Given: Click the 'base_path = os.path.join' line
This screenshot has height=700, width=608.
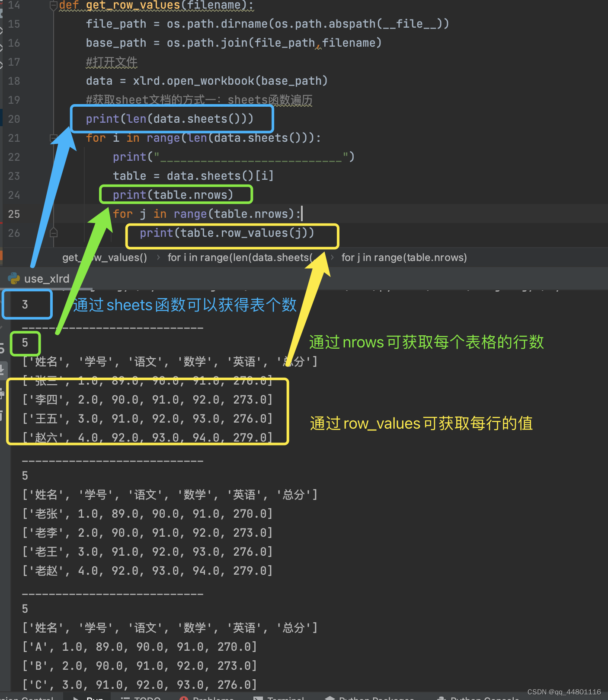Looking at the screenshot, I should coord(234,43).
